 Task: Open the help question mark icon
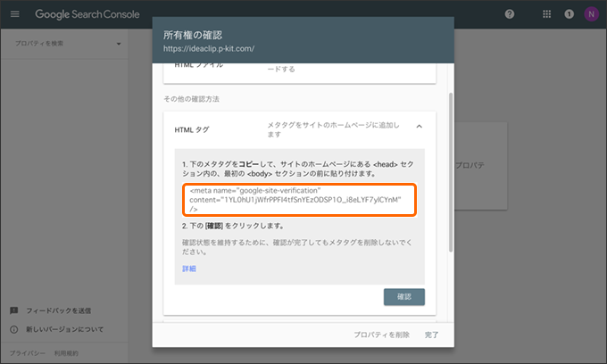(510, 14)
